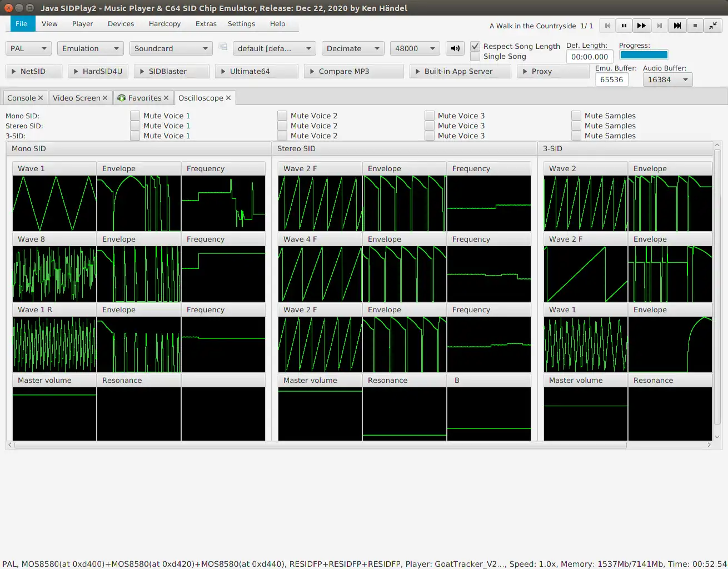Toggle Respect Song Length checkbox
The height and width of the screenshot is (569, 728).
(475, 46)
